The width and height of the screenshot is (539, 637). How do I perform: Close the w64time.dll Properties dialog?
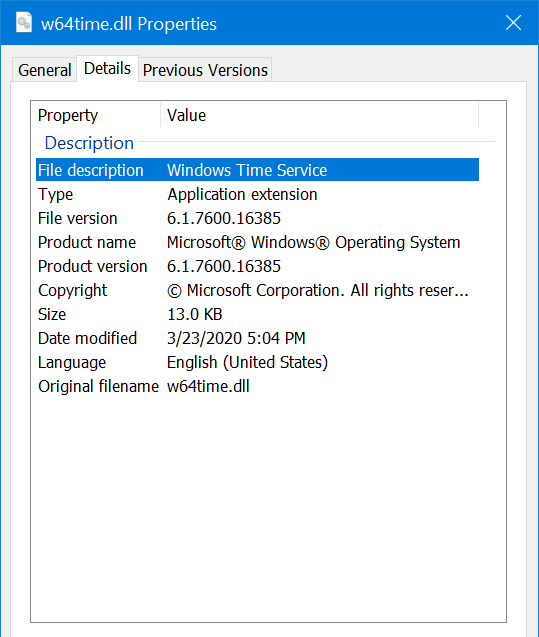(513, 23)
